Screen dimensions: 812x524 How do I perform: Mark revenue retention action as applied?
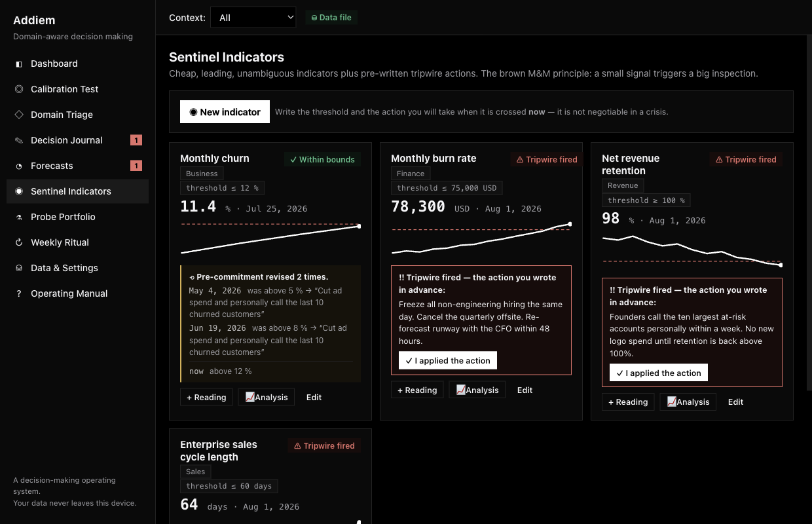[659, 373]
